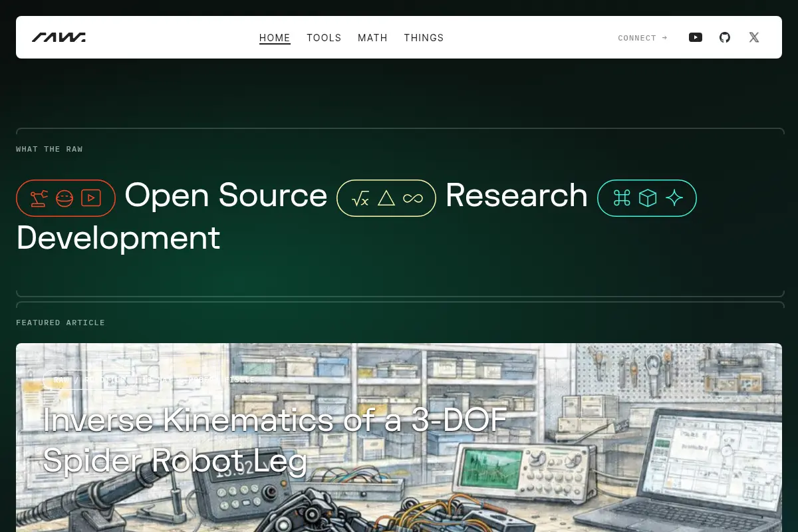Open the YouTube channel icon
The width and height of the screenshot is (798, 532).
(696, 37)
